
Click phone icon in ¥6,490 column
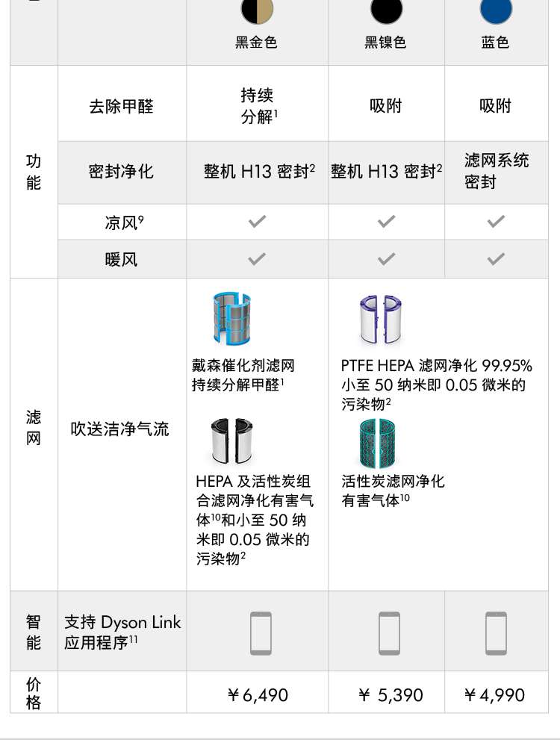coord(261,633)
